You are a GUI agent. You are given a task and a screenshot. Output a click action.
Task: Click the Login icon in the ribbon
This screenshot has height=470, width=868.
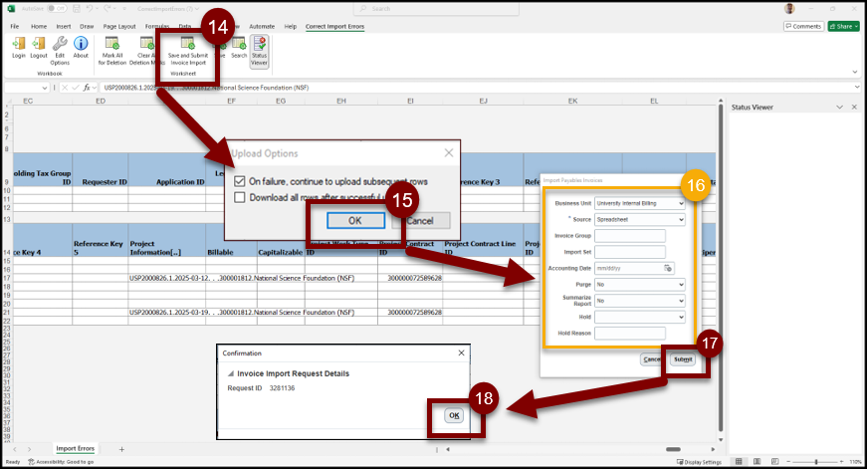19,47
